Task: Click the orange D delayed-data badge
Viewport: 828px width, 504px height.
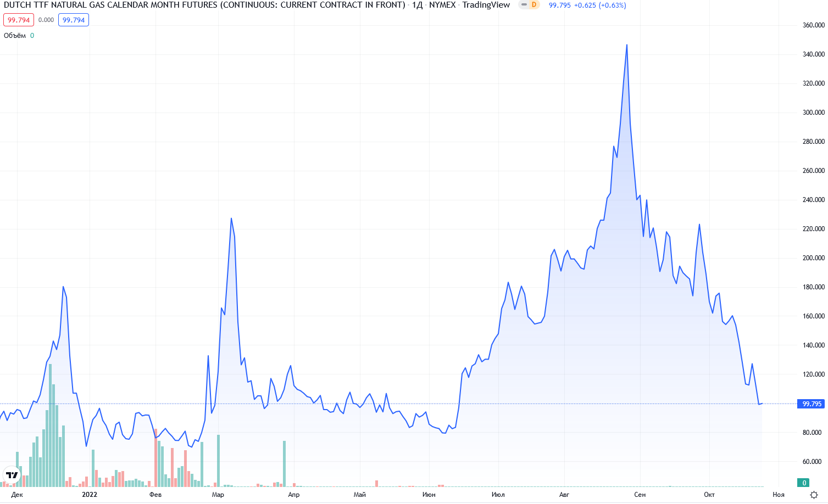Action: [x=533, y=5]
